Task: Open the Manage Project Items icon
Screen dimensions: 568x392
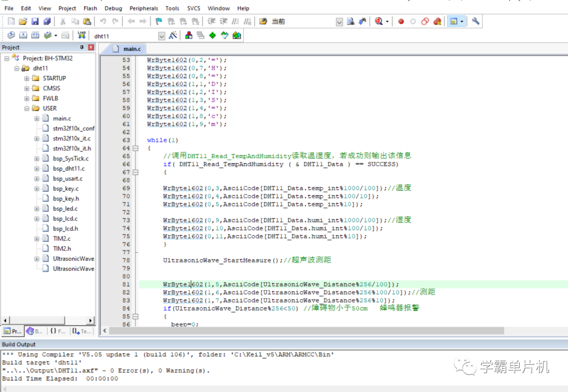Action: click(x=188, y=35)
